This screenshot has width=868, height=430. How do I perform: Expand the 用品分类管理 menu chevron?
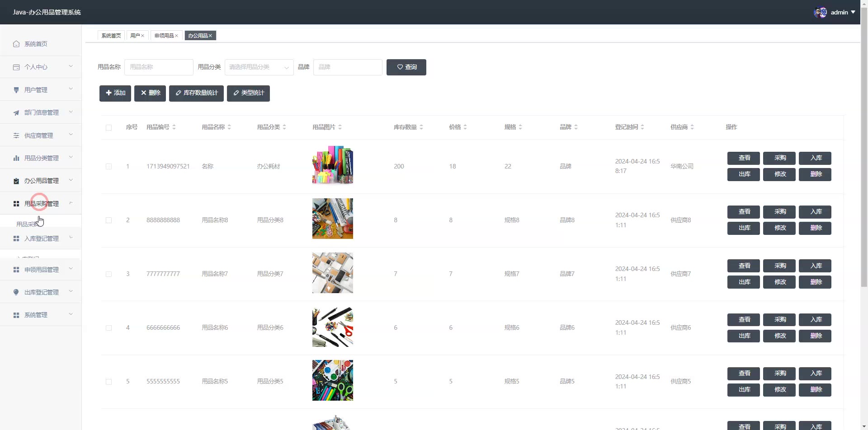[71, 157]
